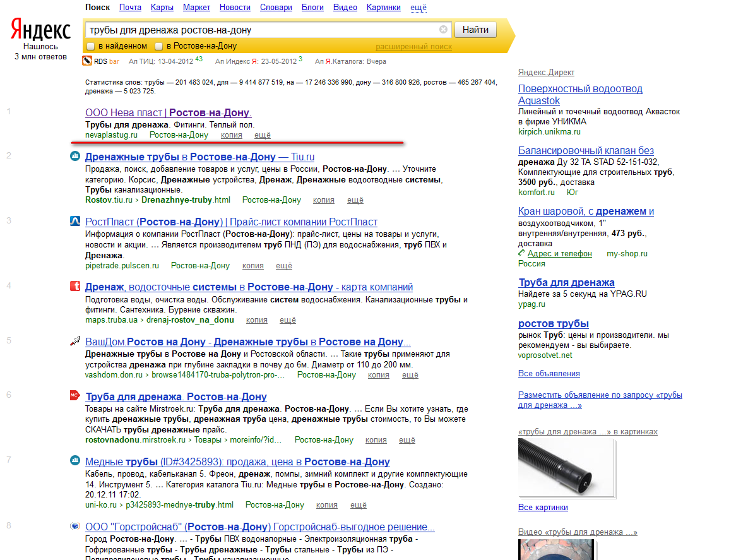Open the ВашДом.Ростов на Дону result
The height and width of the screenshot is (560, 736).
coord(248,342)
